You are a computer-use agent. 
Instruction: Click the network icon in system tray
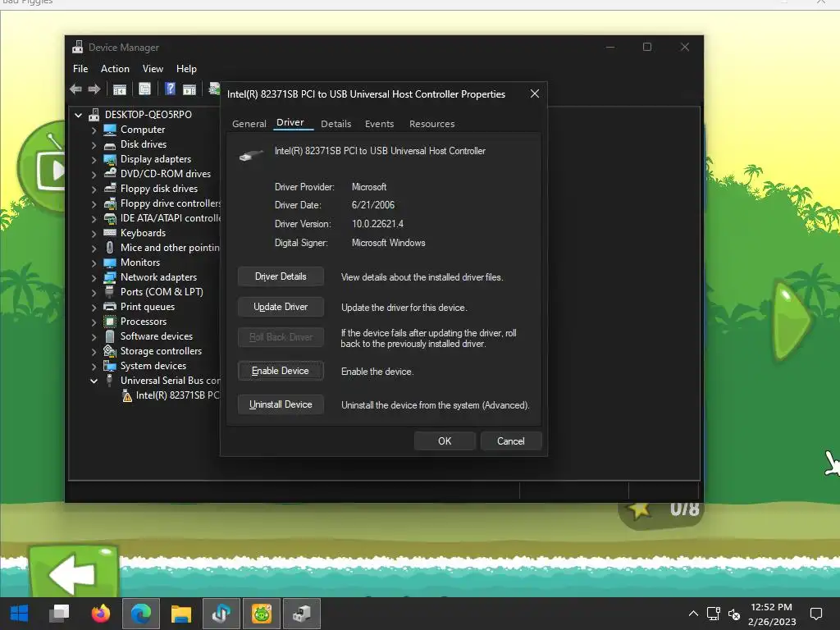point(713,614)
